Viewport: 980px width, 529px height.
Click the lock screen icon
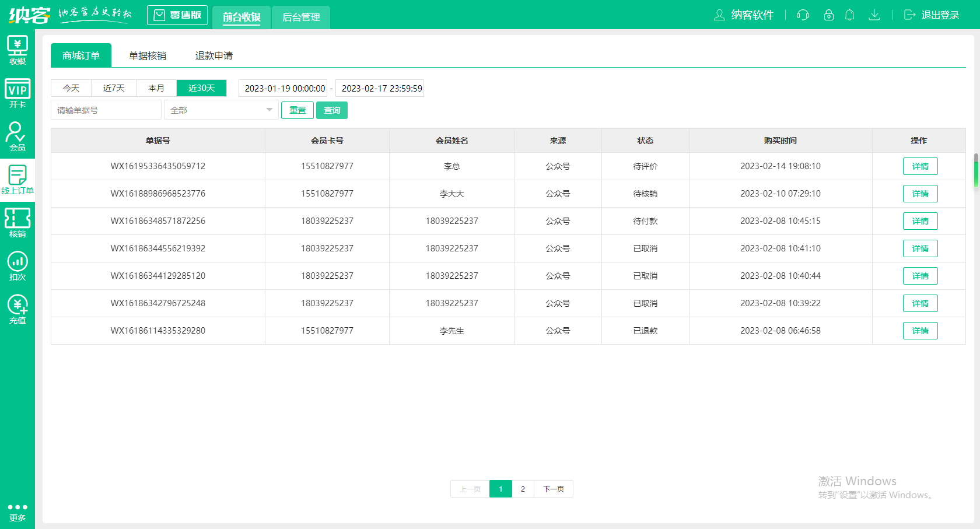click(x=828, y=15)
